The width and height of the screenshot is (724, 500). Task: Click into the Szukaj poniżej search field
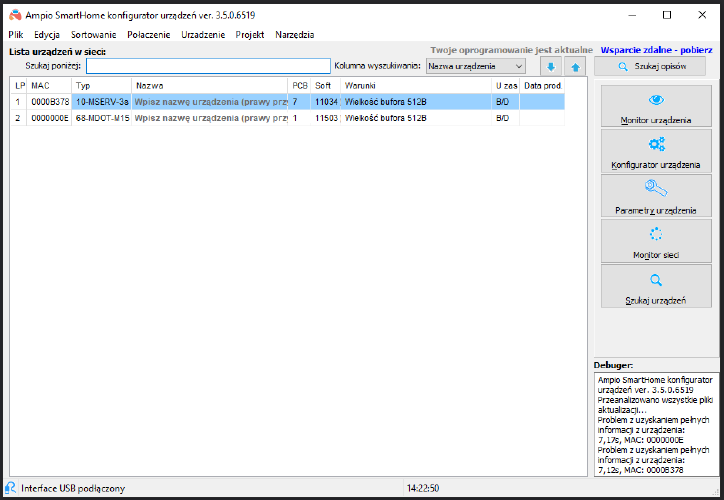pos(208,66)
